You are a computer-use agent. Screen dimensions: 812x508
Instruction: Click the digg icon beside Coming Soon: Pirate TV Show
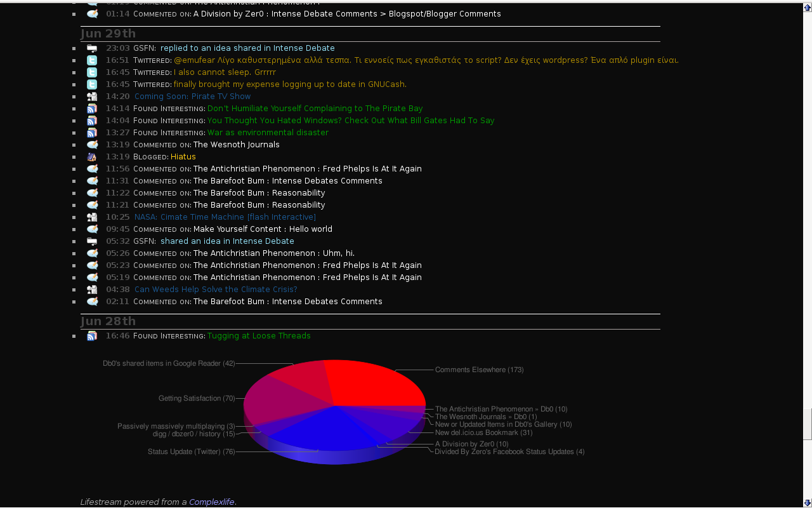coord(92,97)
